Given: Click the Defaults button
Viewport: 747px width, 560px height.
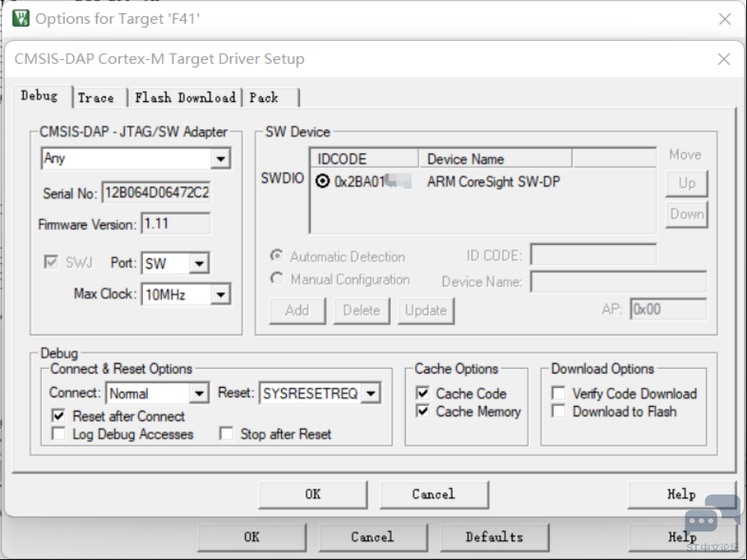Looking at the screenshot, I should pyautogui.click(x=494, y=537).
